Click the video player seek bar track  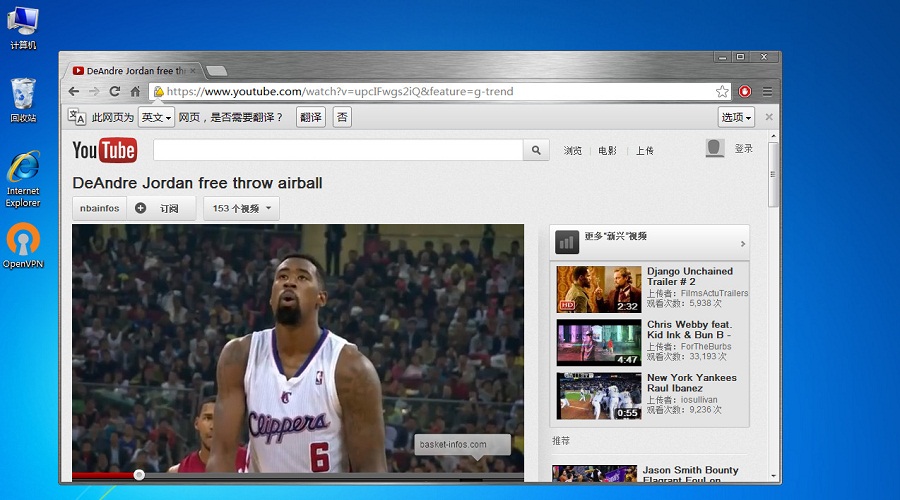point(298,475)
